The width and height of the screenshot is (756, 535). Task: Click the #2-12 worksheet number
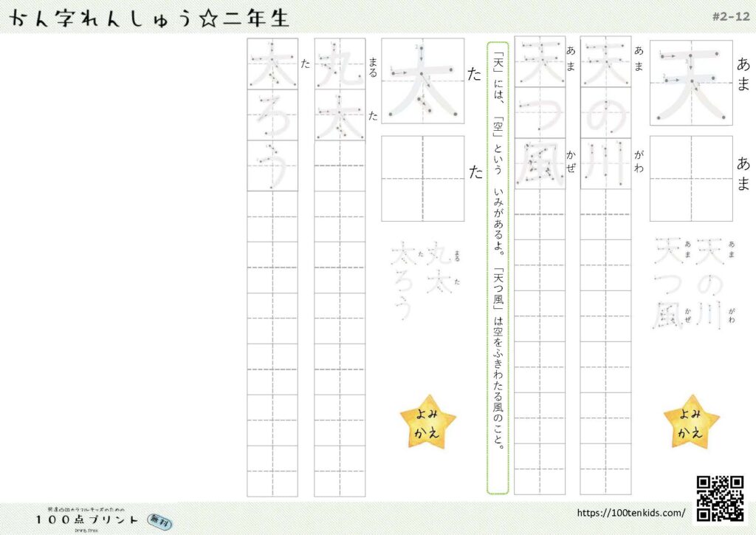click(731, 16)
